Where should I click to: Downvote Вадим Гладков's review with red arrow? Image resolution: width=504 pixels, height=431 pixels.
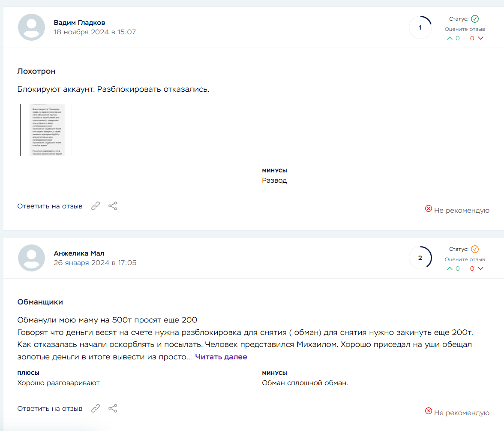(x=480, y=38)
